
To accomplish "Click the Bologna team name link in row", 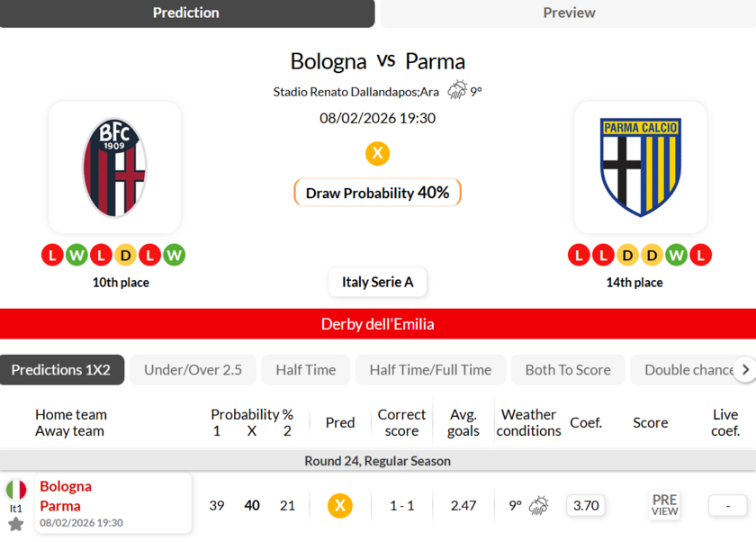I will 66,486.
